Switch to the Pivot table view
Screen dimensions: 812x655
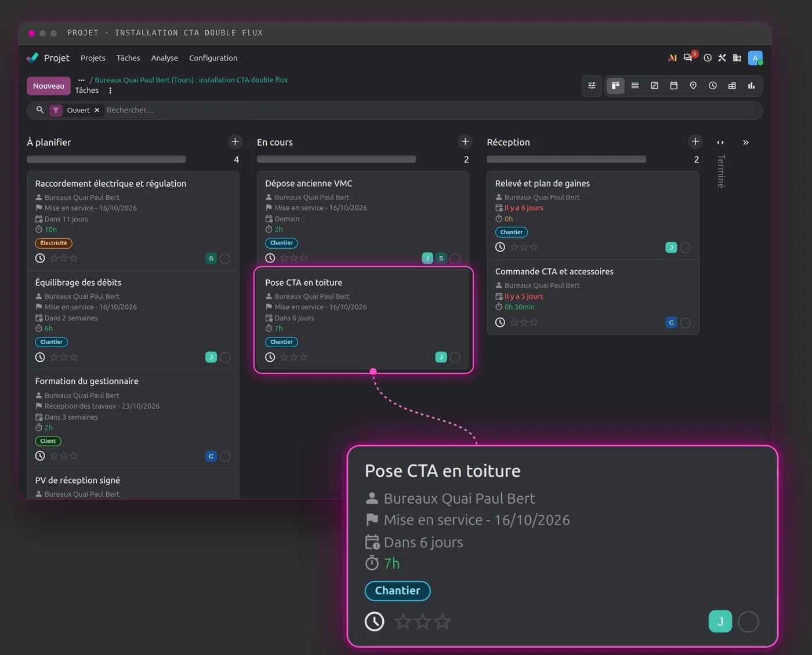(732, 86)
